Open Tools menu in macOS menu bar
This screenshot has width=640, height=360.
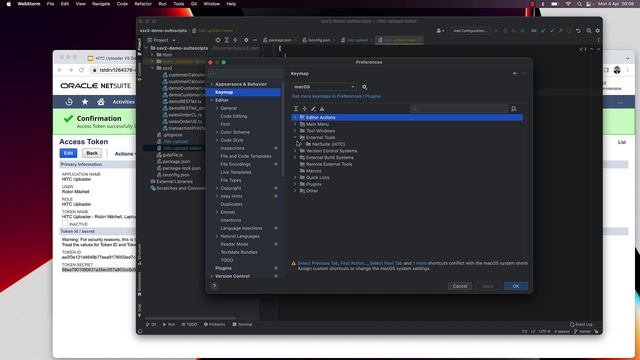[179, 4]
